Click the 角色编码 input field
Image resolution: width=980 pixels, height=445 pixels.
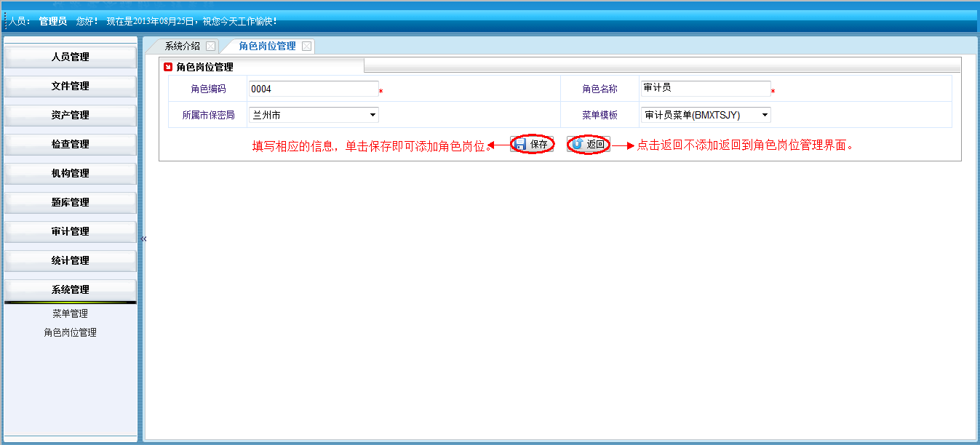tap(314, 89)
